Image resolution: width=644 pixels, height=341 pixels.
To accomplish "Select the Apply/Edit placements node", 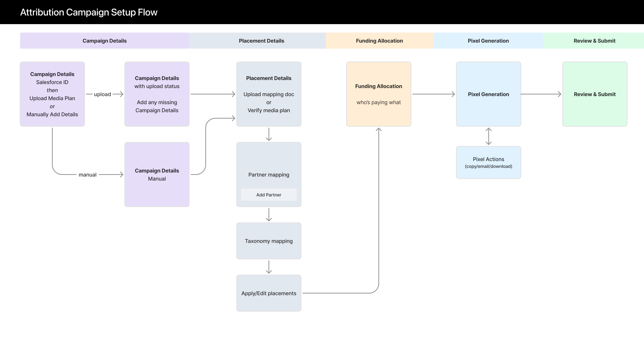I will tap(269, 293).
